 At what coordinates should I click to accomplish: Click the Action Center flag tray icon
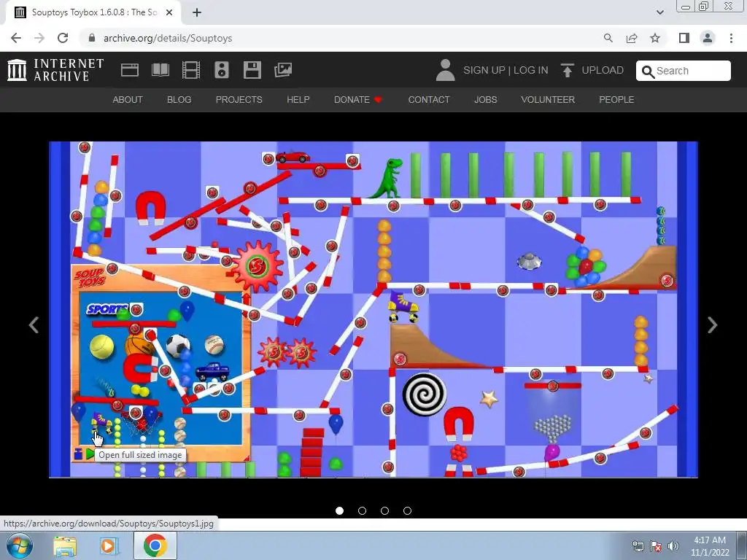point(656,546)
